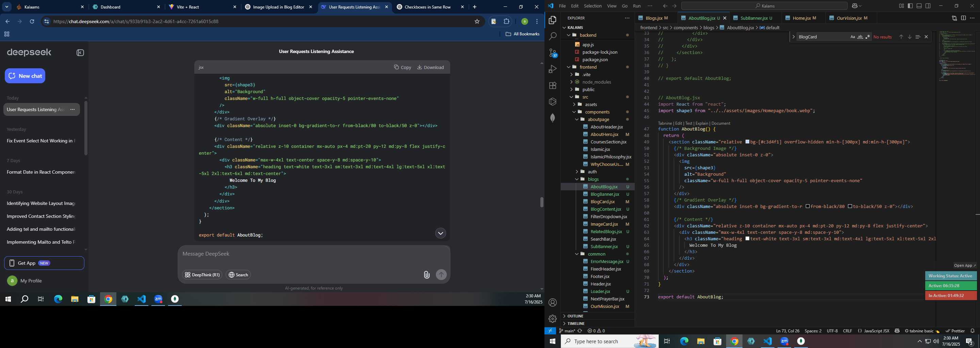Toggle Match Whole Word in find widget
Screen dimensions: 980x348
point(860,37)
